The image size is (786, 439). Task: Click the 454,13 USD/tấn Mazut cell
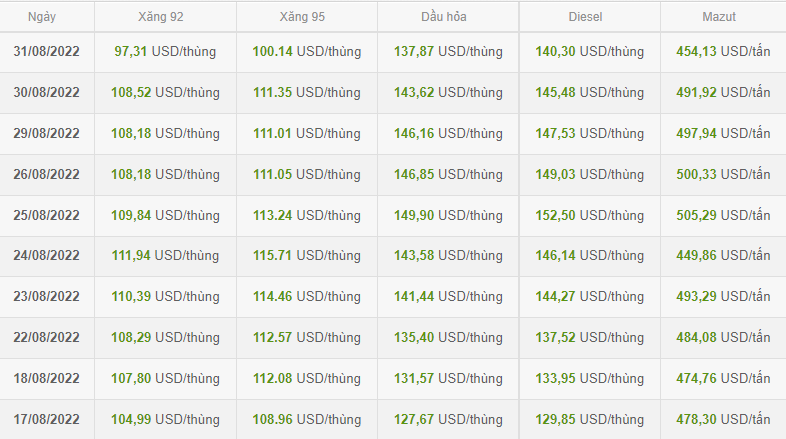(722, 51)
